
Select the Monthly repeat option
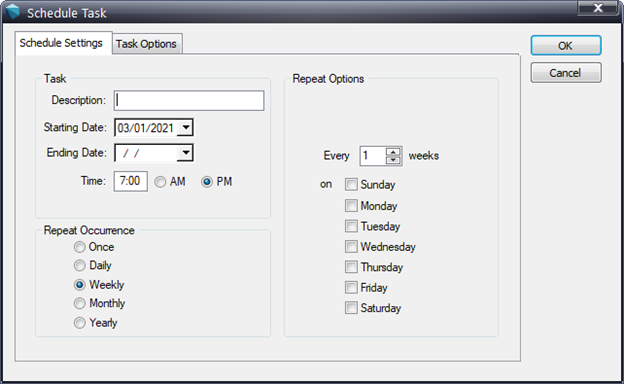tap(80, 304)
